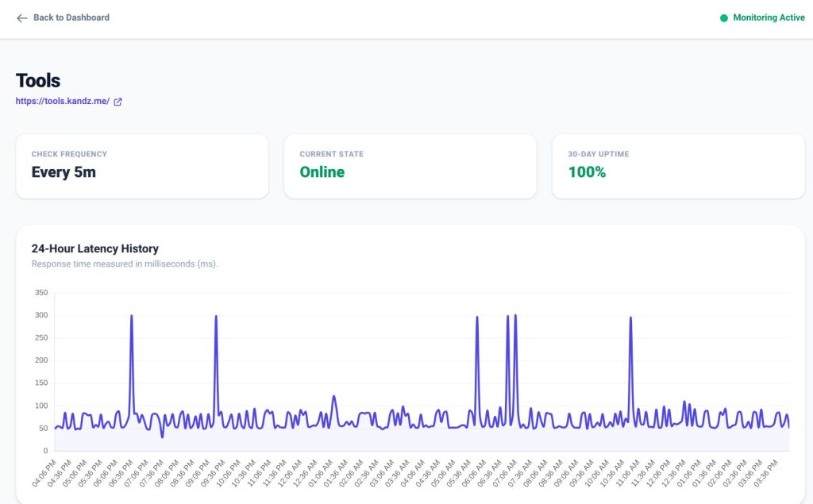Open the https://tools.kandz.me/ link

click(62, 101)
